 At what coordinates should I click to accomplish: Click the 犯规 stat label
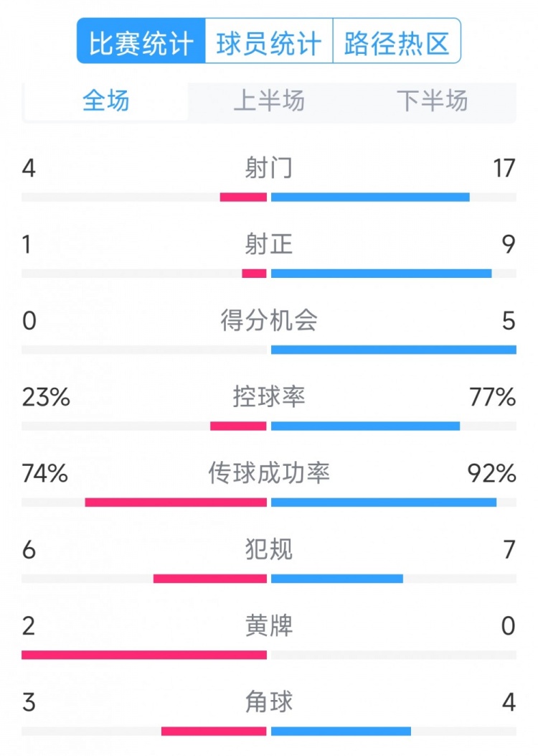(x=269, y=550)
